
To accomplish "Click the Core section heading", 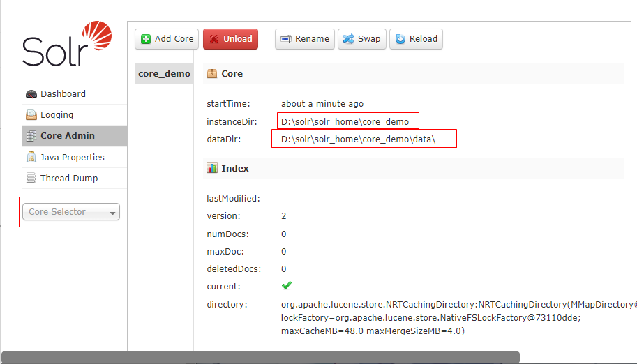I will pyautogui.click(x=232, y=73).
